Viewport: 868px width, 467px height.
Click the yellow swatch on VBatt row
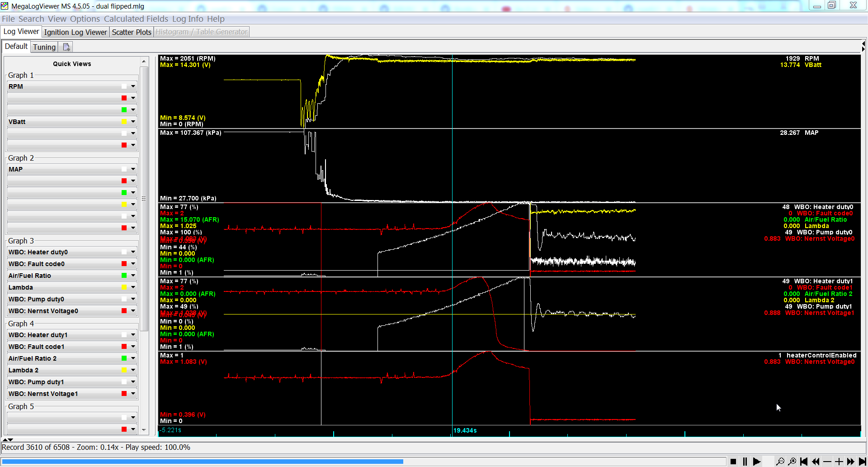pyautogui.click(x=124, y=122)
